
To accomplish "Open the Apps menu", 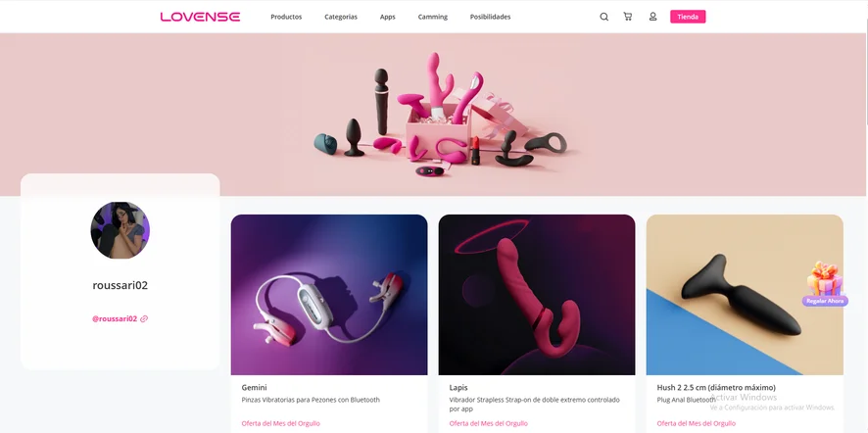I will (388, 17).
